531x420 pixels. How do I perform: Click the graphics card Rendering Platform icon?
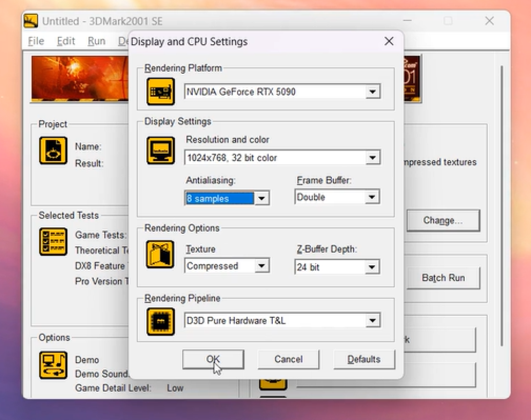tap(160, 91)
